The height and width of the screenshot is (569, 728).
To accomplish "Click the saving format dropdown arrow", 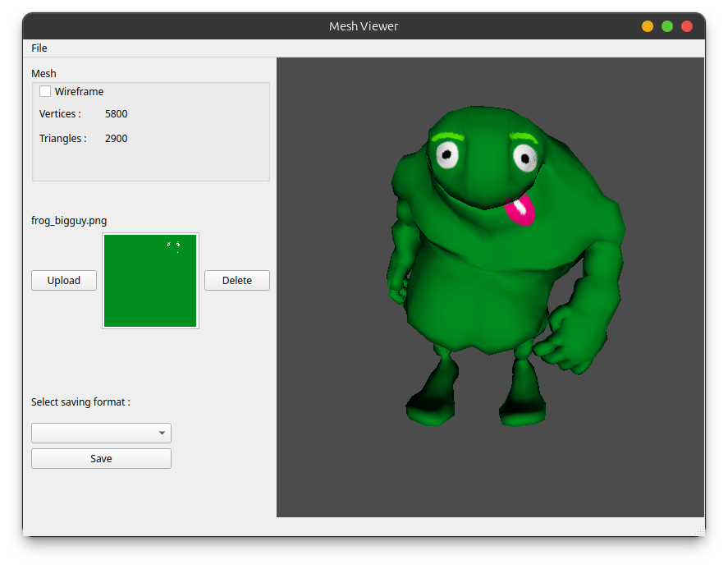I will 163,434.
